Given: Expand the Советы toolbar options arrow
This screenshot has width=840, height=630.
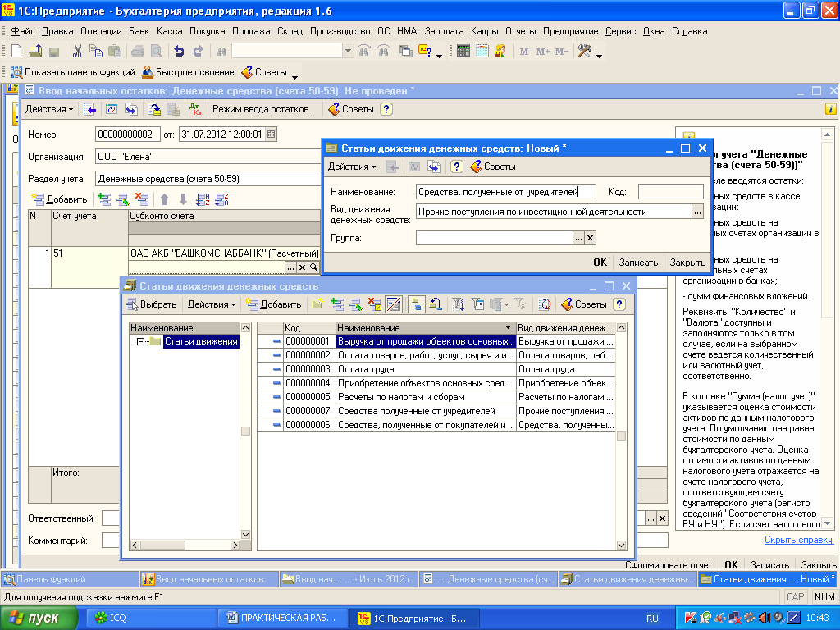Looking at the screenshot, I should (294, 77).
